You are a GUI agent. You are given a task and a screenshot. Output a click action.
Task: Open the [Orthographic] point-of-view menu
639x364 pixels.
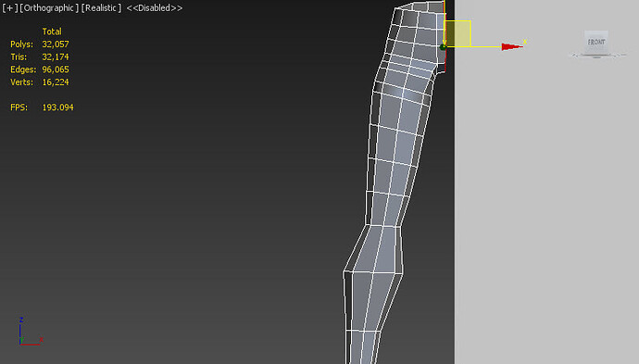49,7
